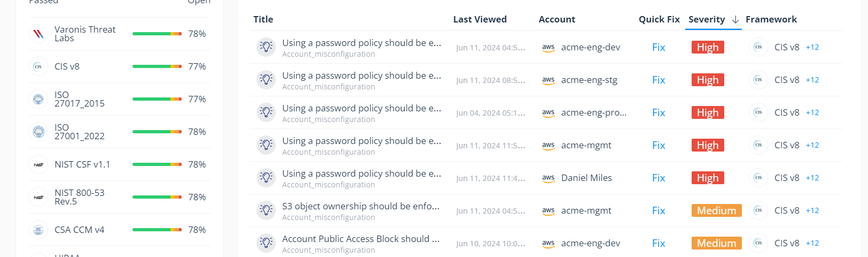
Task: Click the CSA CCM v4 framework icon
Action: coord(38,230)
